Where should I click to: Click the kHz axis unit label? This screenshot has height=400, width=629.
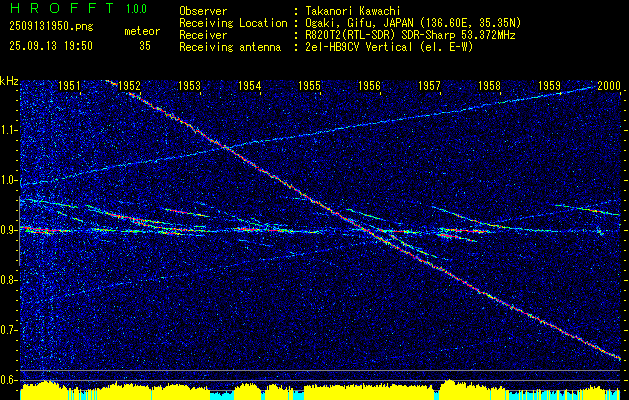click(x=10, y=81)
